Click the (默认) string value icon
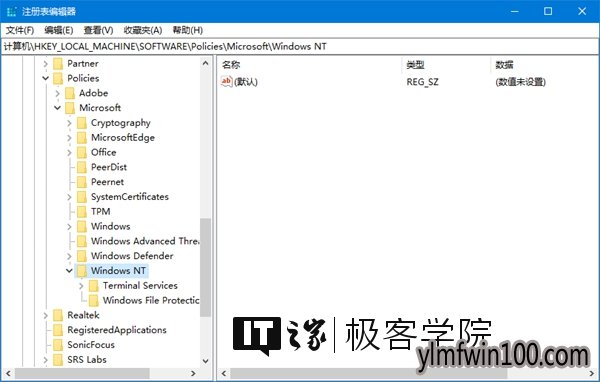 [227, 82]
